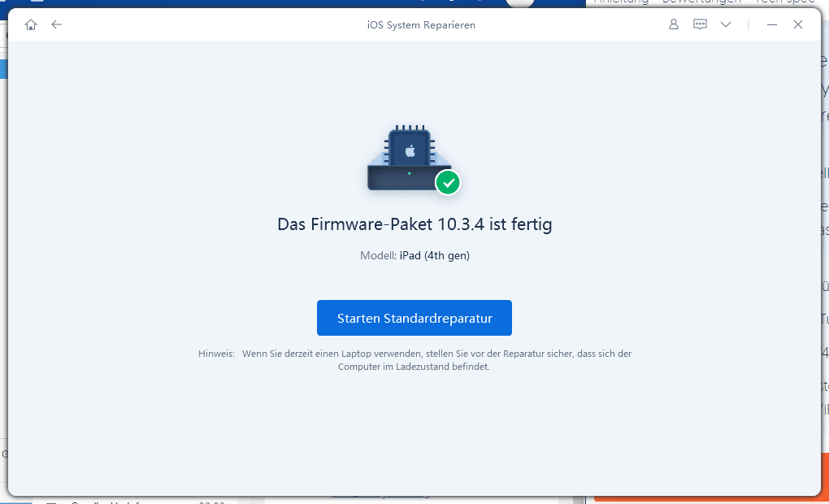Viewport: 829px width, 504px height.
Task: Click the Starten Standardreparatur button
Action: click(x=414, y=318)
